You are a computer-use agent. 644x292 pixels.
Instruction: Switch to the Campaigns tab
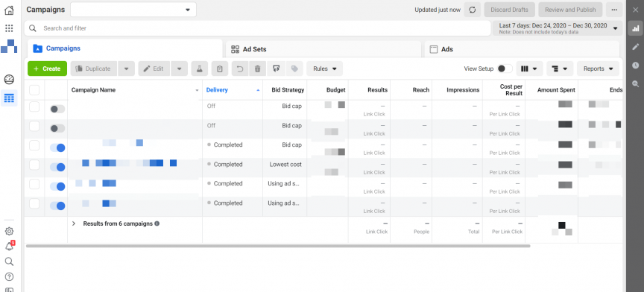(x=125, y=48)
